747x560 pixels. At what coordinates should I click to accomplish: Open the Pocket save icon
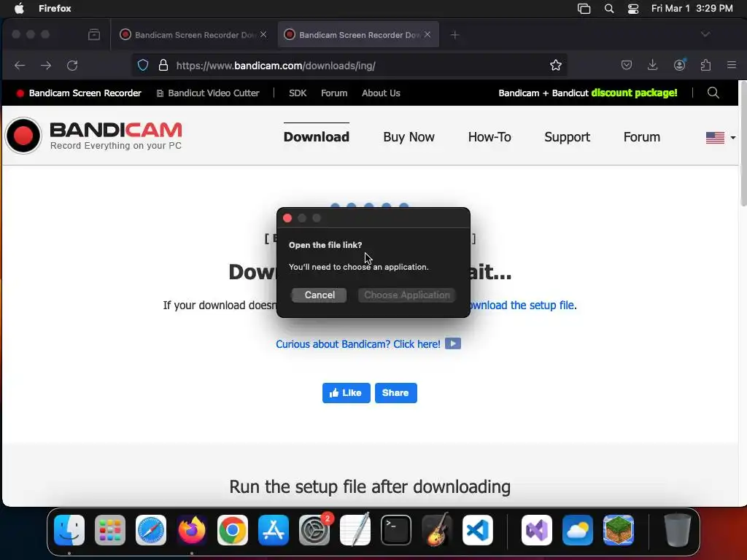pyautogui.click(x=627, y=65)
